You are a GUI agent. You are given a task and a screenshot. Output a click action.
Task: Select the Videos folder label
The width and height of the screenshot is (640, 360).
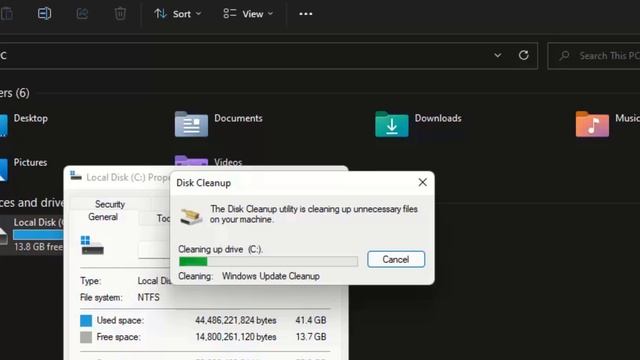tap(228, 162)
